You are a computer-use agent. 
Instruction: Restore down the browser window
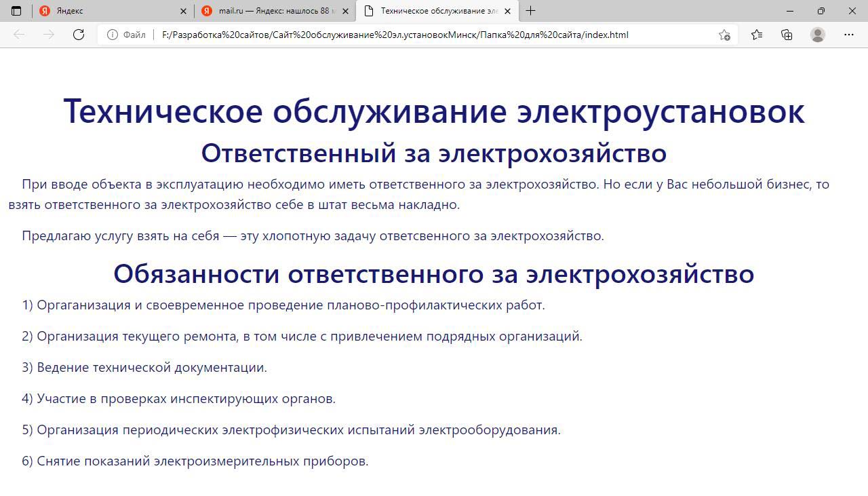(x=821, y=11)
